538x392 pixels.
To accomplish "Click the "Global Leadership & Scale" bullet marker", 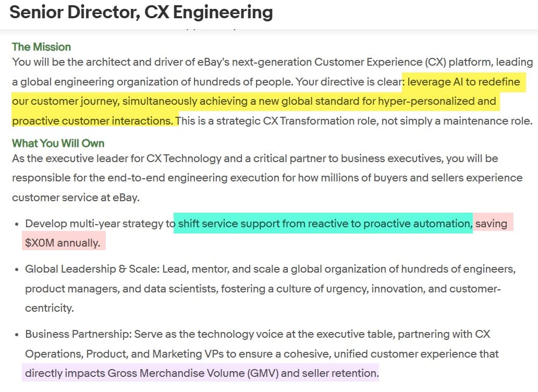I will [x=17, y=270].
